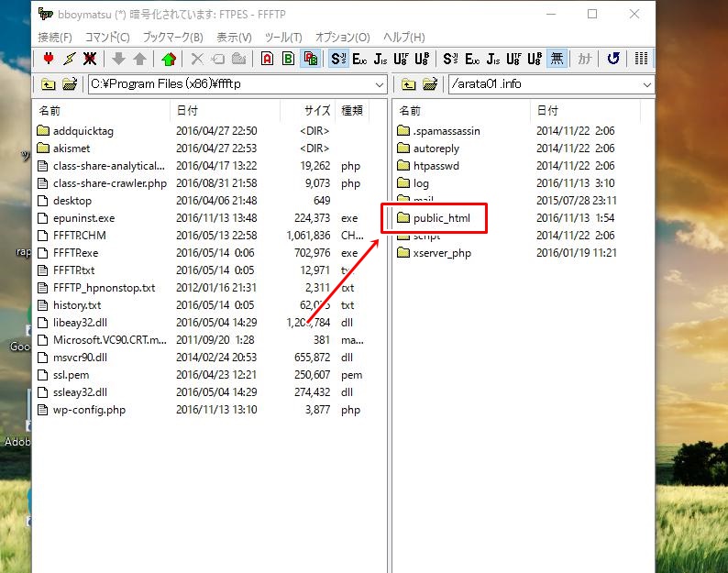728x573 pixels.
Task: Set local kanji code to UTF-8
Action: (x=401, y=59)
